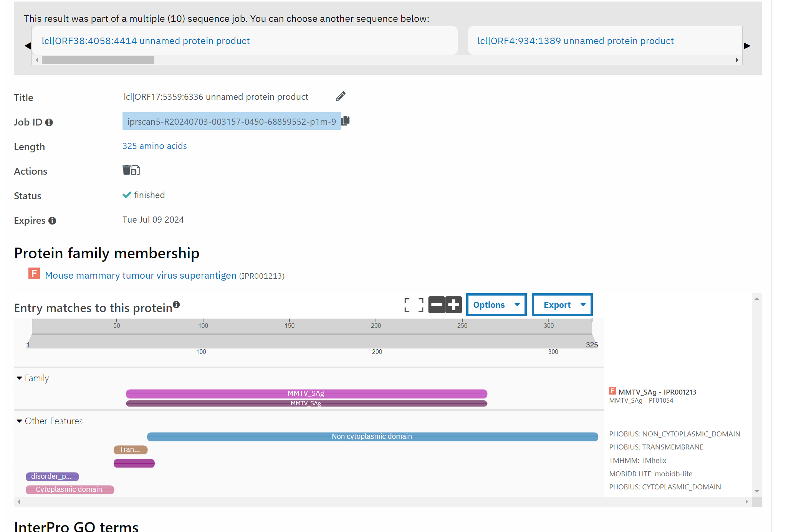Click the pink MMTV_SAg family bar
Screen dimensions: 786x532
tap(306, 393)
